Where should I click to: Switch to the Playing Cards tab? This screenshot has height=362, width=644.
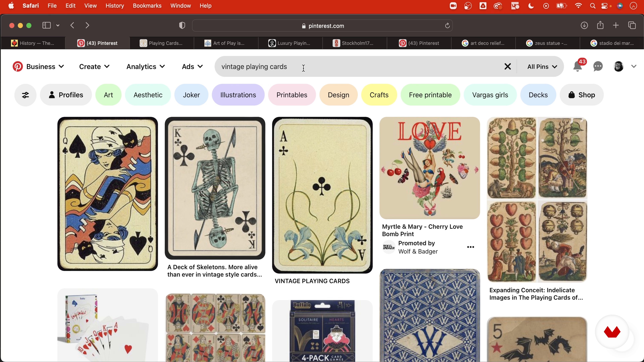tap(162, 43)
